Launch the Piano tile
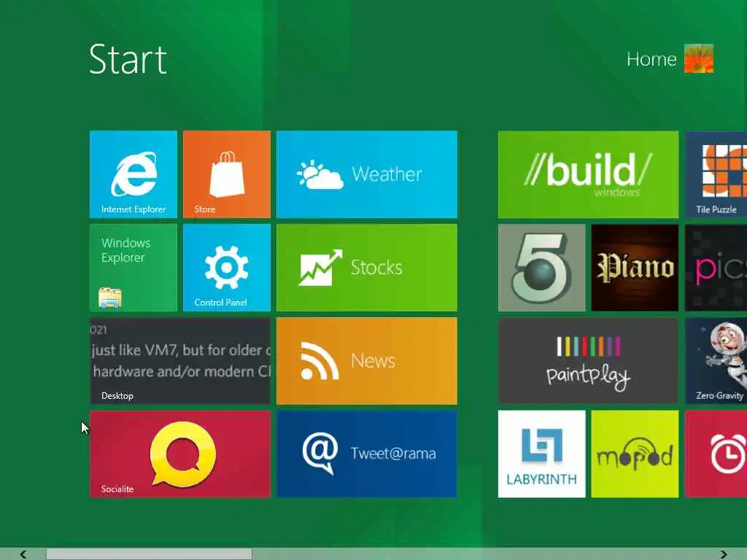This screenshot has width=747, height=560. [x=635, y=268]
